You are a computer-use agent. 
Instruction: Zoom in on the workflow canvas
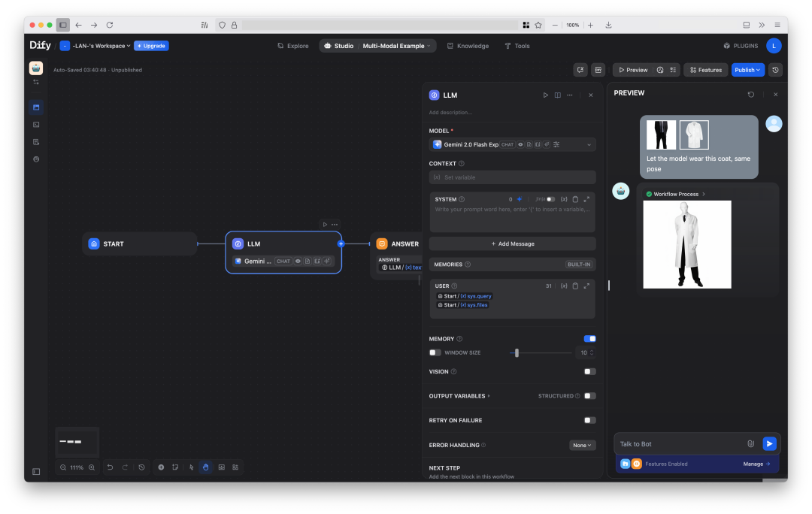click(x=92, y=467)
